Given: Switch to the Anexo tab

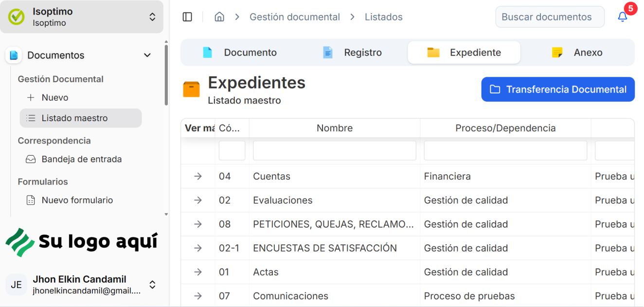Looking at the screenshot, I should click(577, 53).
